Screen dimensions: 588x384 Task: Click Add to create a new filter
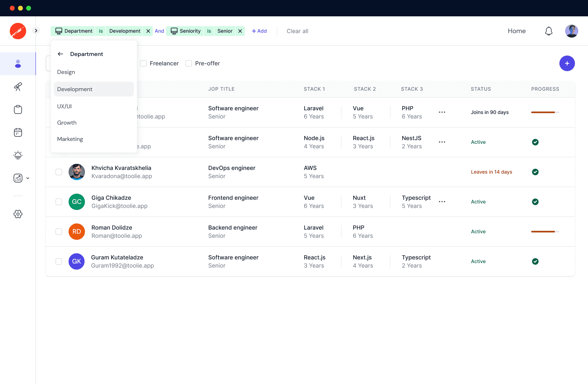(x=259, y=31)
